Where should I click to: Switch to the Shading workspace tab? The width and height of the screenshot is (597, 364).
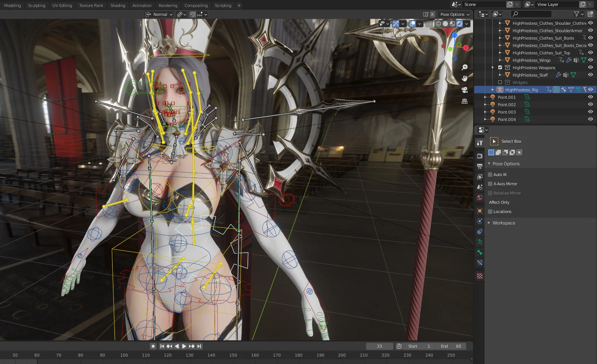(x=118, y=5)
